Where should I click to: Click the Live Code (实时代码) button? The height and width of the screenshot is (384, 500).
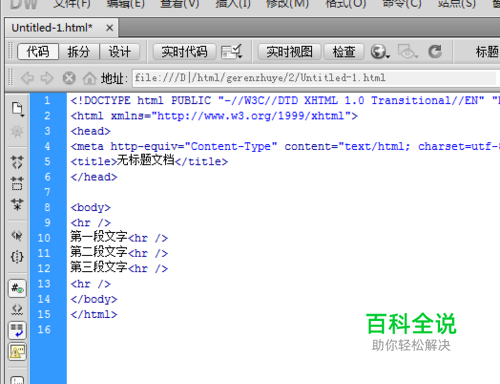click(x=184, y=52)
